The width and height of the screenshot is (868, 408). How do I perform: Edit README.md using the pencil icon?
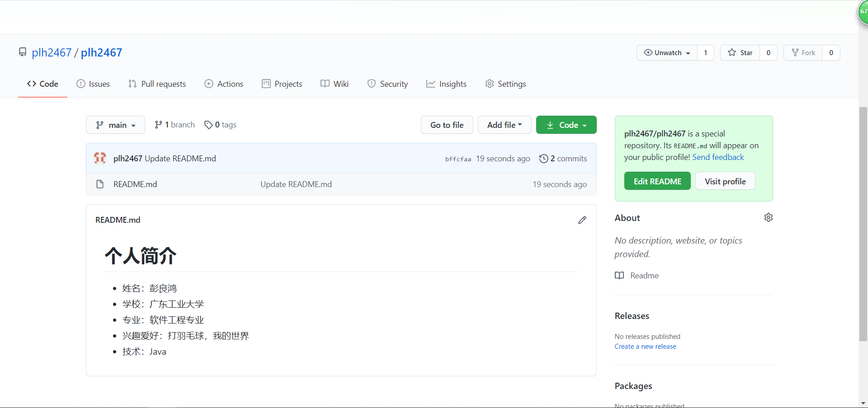[x=582, y=220]
